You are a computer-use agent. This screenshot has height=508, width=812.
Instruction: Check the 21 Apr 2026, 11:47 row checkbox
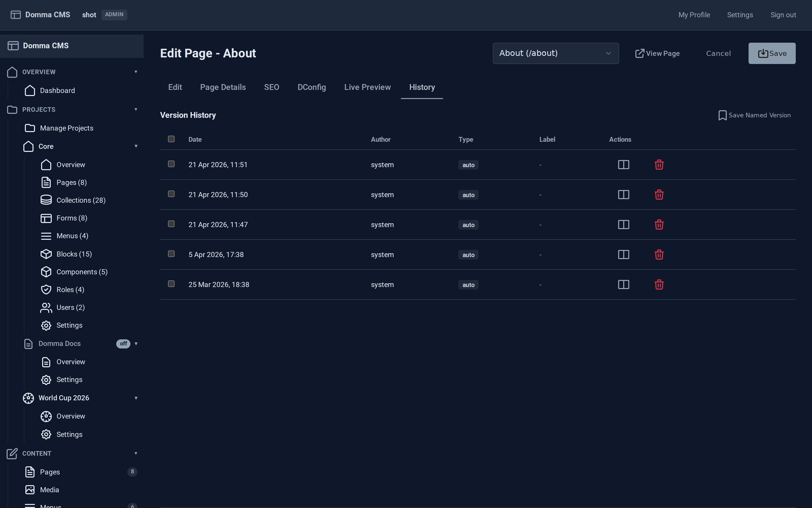pos(171,224)
